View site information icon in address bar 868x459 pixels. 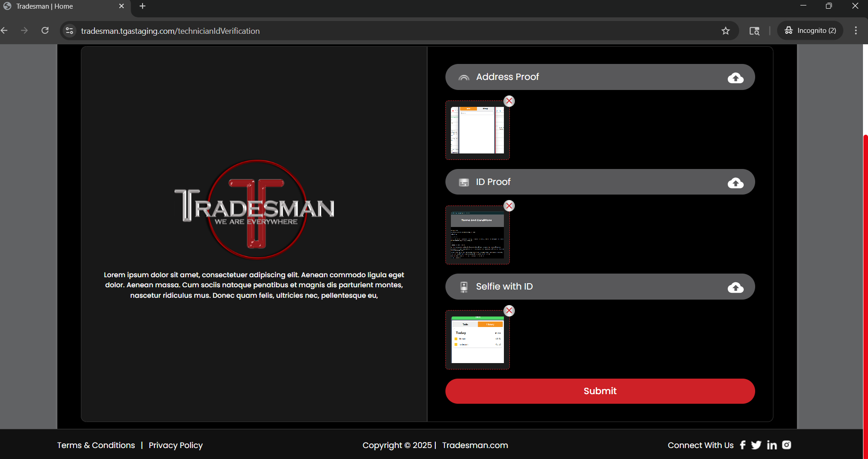tap(69, 31)
